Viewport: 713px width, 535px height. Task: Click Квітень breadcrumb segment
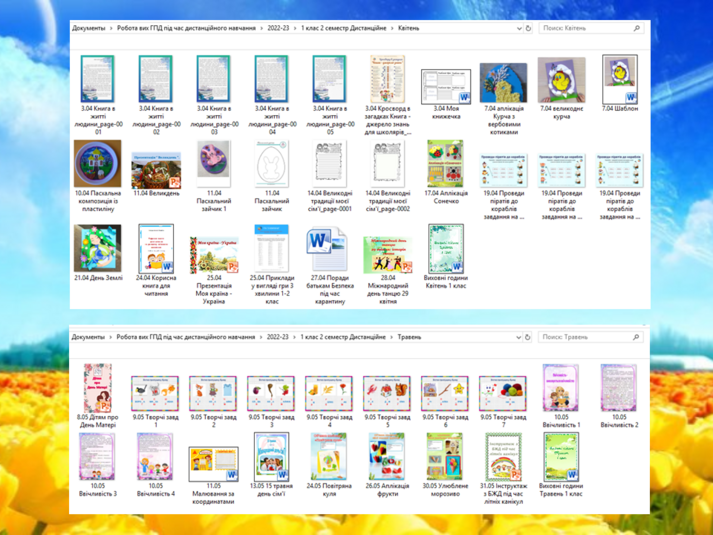point(408,28)
